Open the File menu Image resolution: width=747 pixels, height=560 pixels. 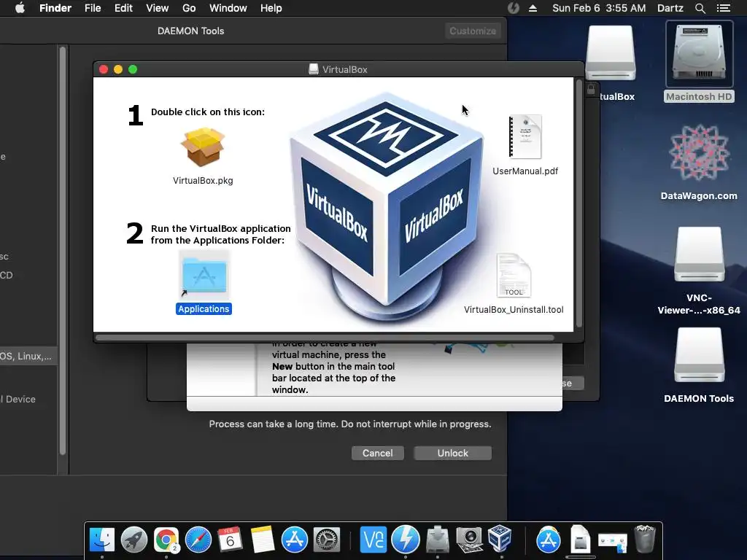point(93,8)
